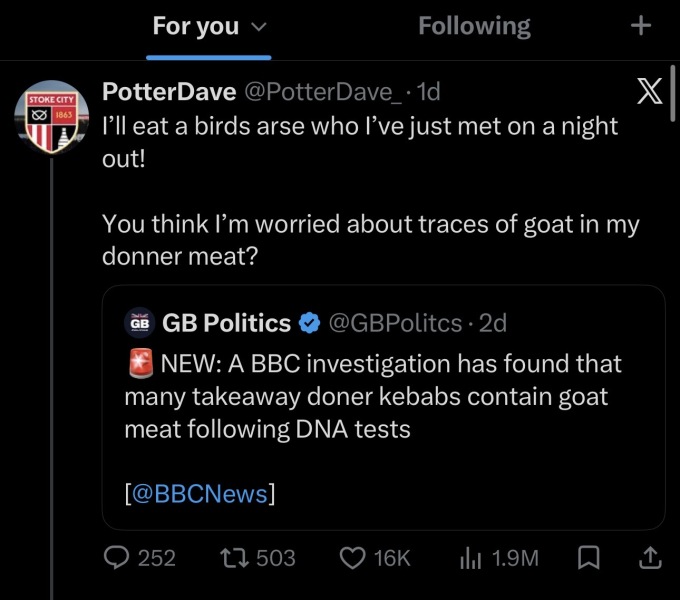The width and height of the screenshot is (680, 600).
Task: Expand the For you chevron dropdown
Action: (259, 27)
